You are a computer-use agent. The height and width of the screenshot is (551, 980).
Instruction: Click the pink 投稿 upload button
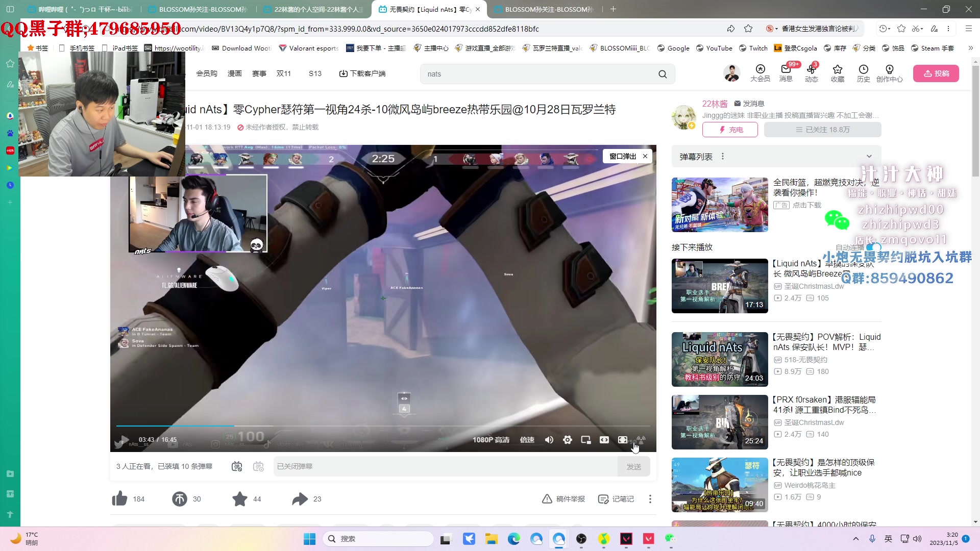936,73
